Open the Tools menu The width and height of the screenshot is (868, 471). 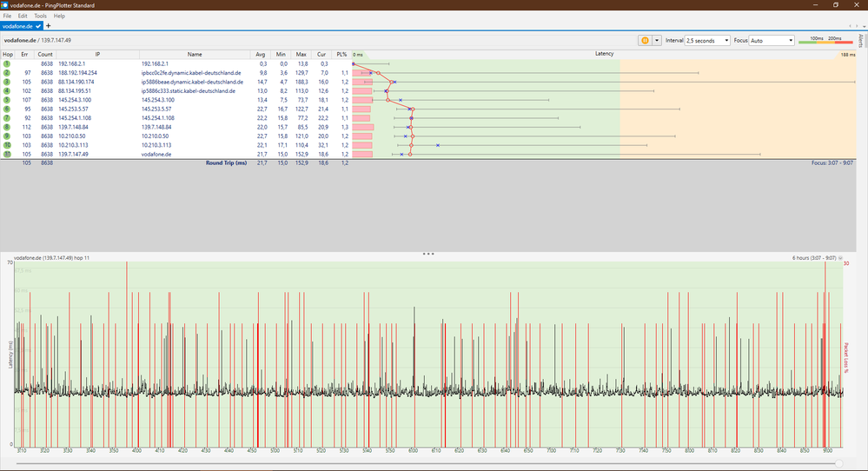[x=40, y=16]
